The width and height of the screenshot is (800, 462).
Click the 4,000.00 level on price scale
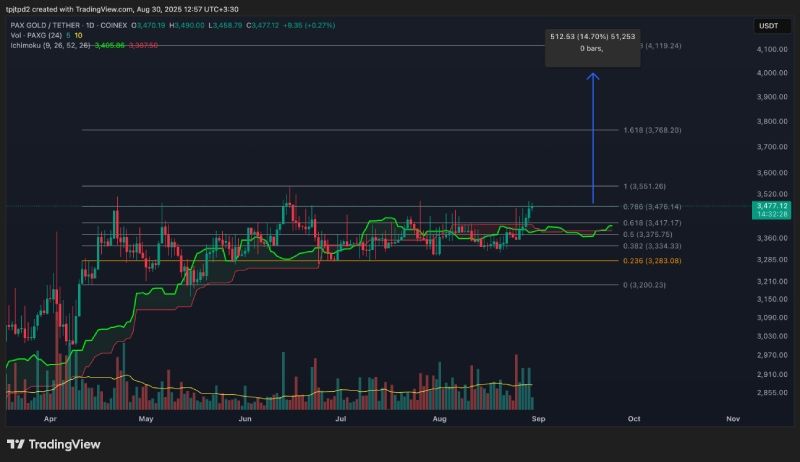pos(772,73)
